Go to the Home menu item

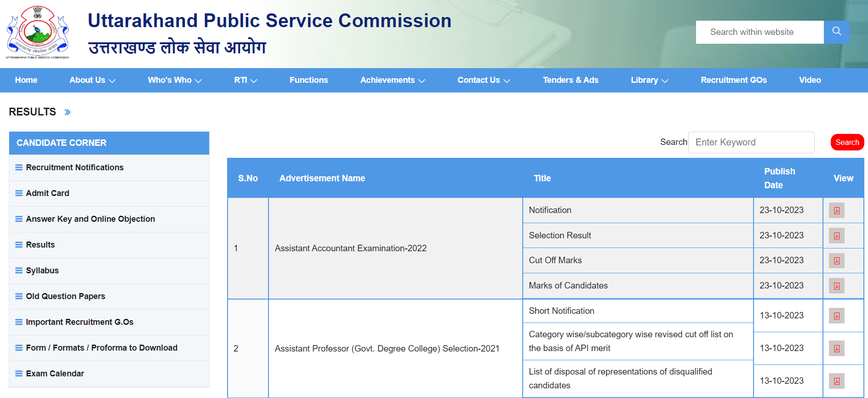[26, 80]
